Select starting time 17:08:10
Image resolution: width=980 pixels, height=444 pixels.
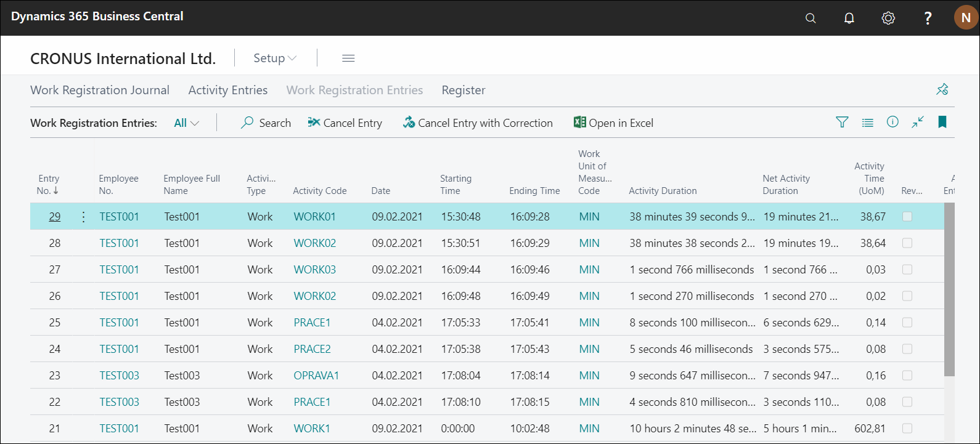460,402
